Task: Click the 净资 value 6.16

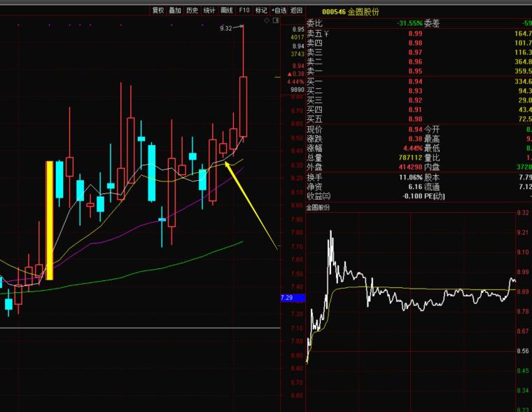Action: pyautogui.click(x=415, y=187)
